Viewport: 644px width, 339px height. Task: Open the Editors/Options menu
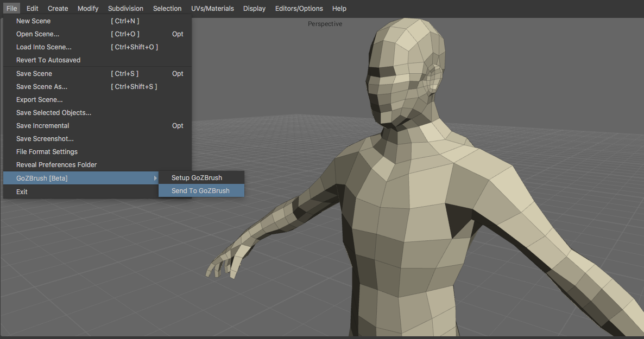299,9
